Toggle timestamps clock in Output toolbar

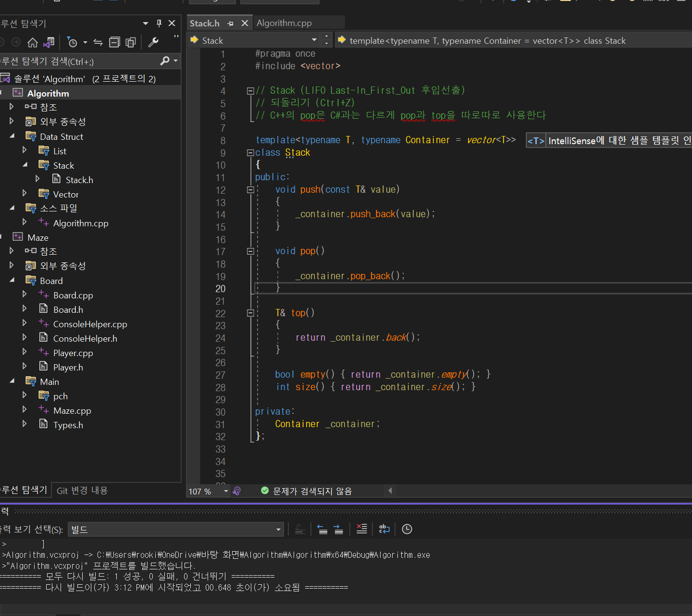click(x=407, y=529)
